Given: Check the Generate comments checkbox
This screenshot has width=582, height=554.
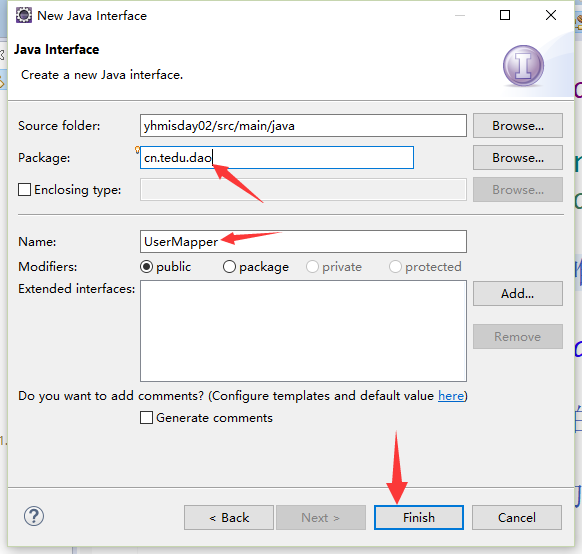Looking at the screenshot, I should 146,417.
